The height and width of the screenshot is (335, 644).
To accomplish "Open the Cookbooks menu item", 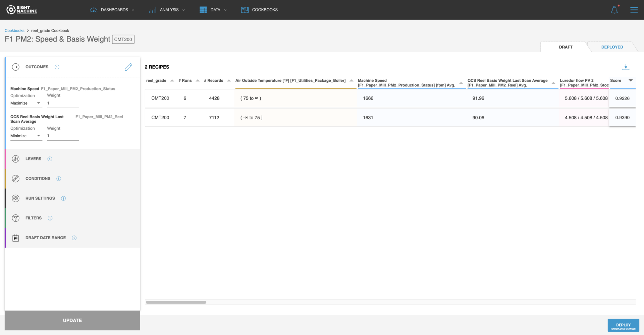I will pos(259,10).
